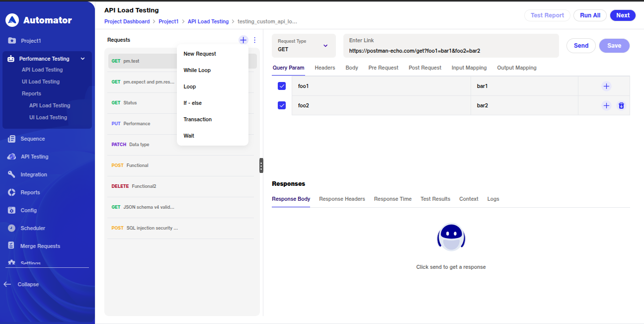This screenshot has height=324, width=644.
Task: Click the Config icon in sidebar
Action: point(11,210)
